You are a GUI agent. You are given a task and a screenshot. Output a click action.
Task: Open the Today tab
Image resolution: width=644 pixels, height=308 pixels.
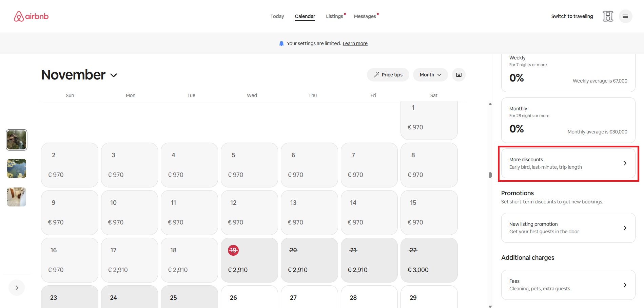277,16
